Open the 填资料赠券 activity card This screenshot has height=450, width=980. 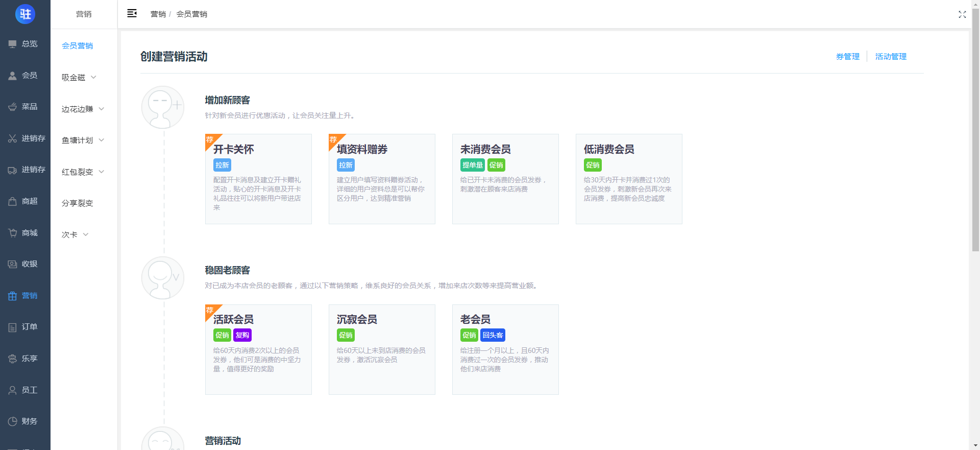pyautogui.click(x=382, y=179)
